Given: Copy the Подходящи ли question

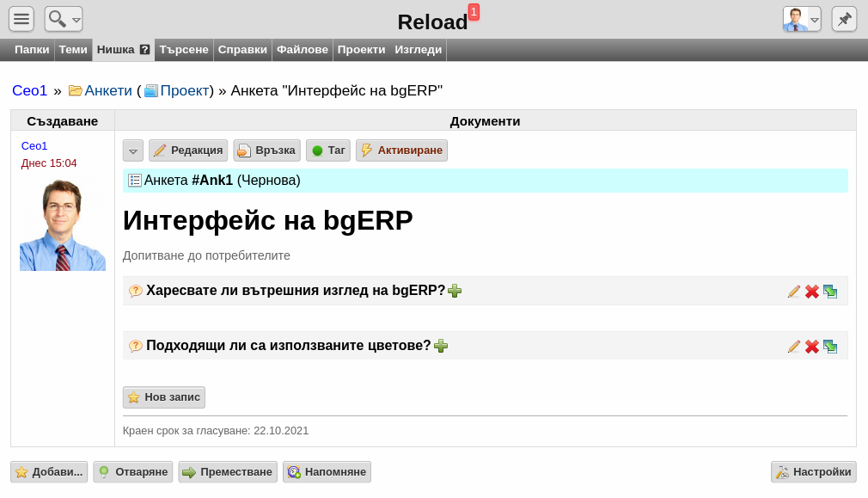Looking at the screenshot, I should coord(830,347).
